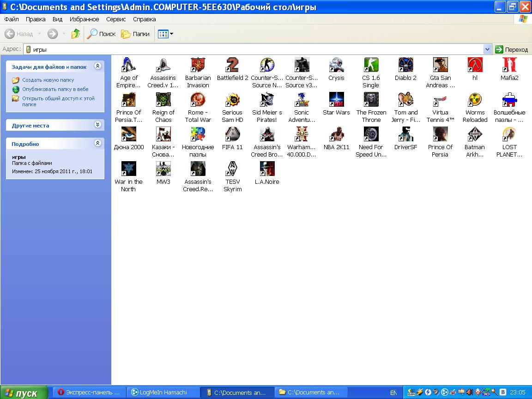Viewport: 532px width, 399px height.
Task: Collapse Задачи для файлов и папок panel
Action: [98, 66]
